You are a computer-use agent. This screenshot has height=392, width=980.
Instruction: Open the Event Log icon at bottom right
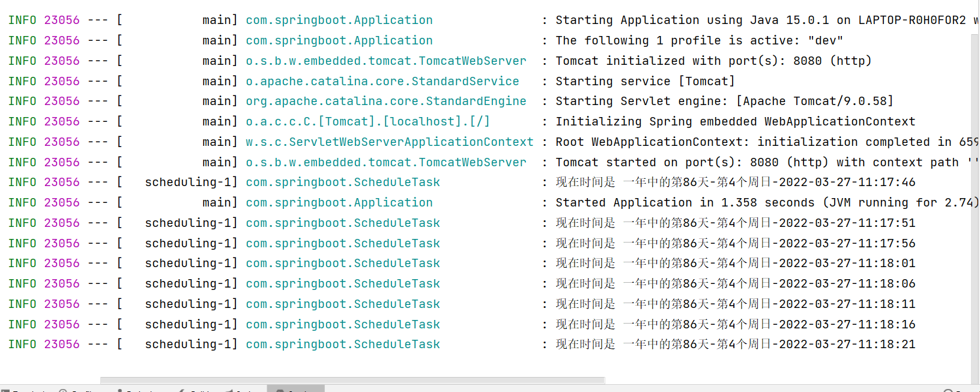click(x=948, y=390)
